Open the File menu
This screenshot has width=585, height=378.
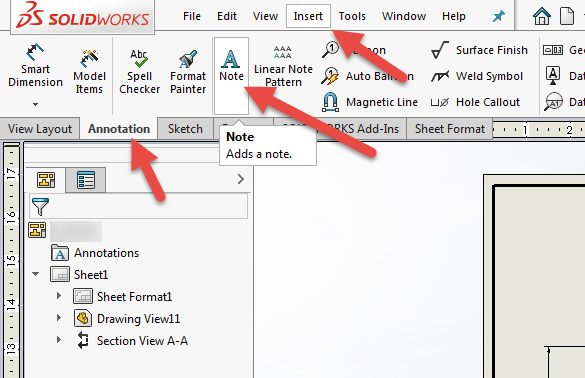(x=192, y=16)
